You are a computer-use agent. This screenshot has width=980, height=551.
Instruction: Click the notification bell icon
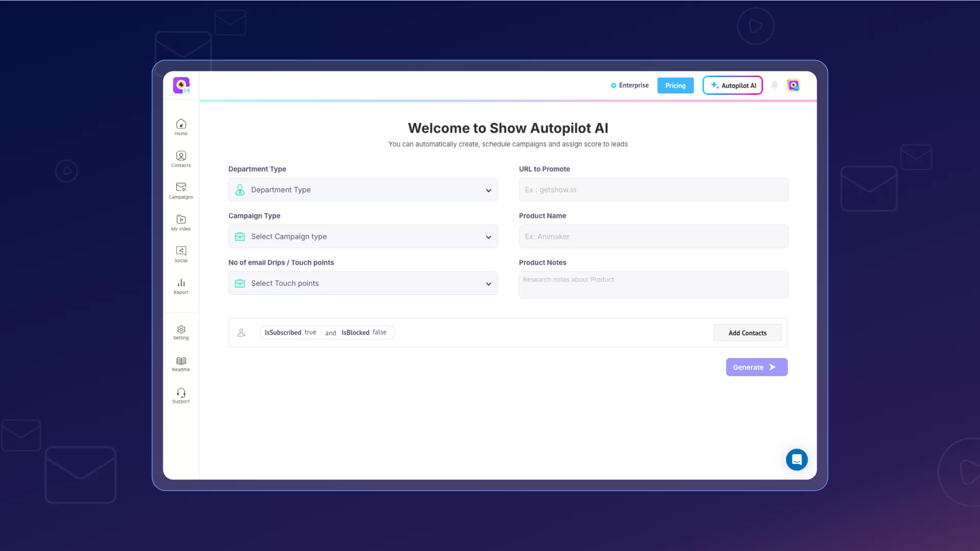coord(774,85)
